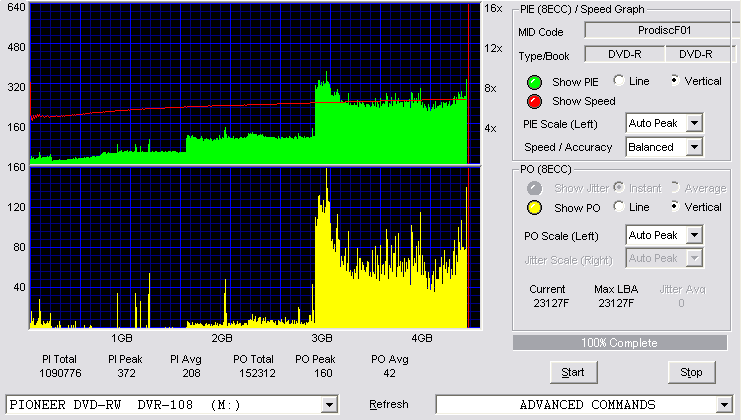Viewport: 742px width, 420px height.
Task: Open the Advanced Commands dropdown
Action: [724, 405]
